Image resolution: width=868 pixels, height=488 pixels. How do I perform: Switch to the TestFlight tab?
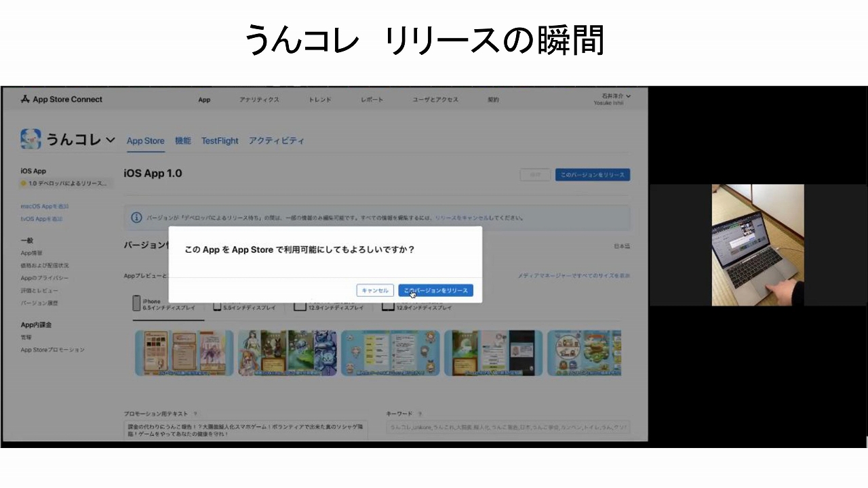pos(220,141)
